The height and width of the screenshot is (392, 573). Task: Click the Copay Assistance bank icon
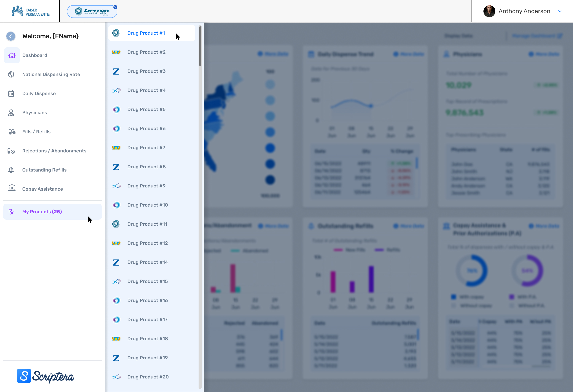(x=12, y=189)
